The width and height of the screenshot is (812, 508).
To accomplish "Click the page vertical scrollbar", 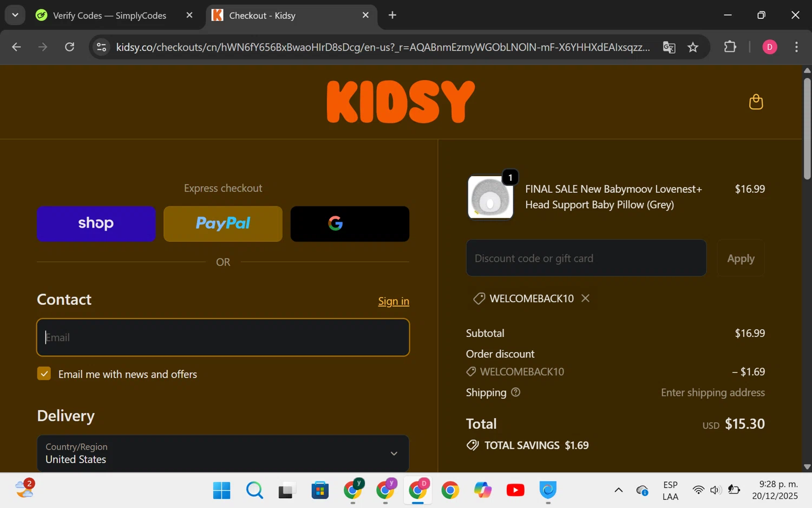I will click(x=807, y=128).
